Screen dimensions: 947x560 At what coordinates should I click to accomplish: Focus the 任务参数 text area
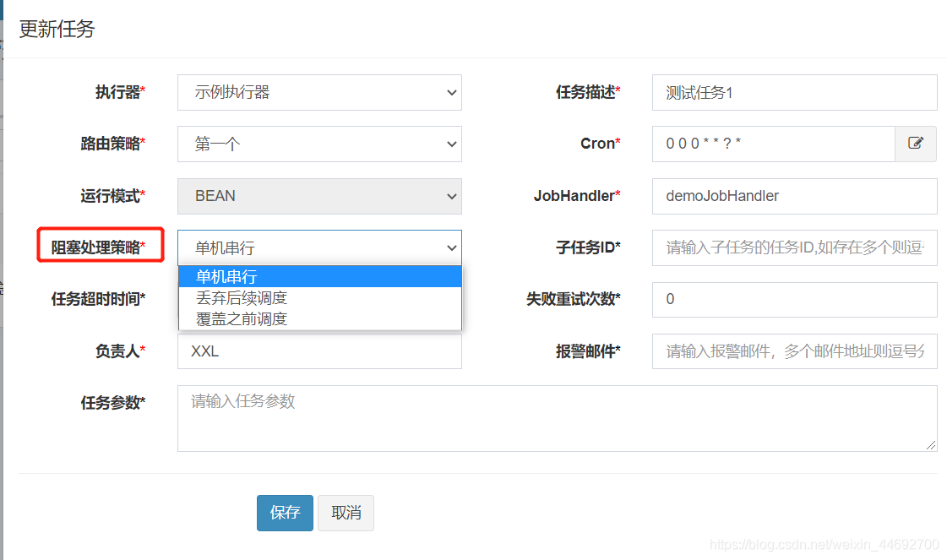click(x=557, y=419)
